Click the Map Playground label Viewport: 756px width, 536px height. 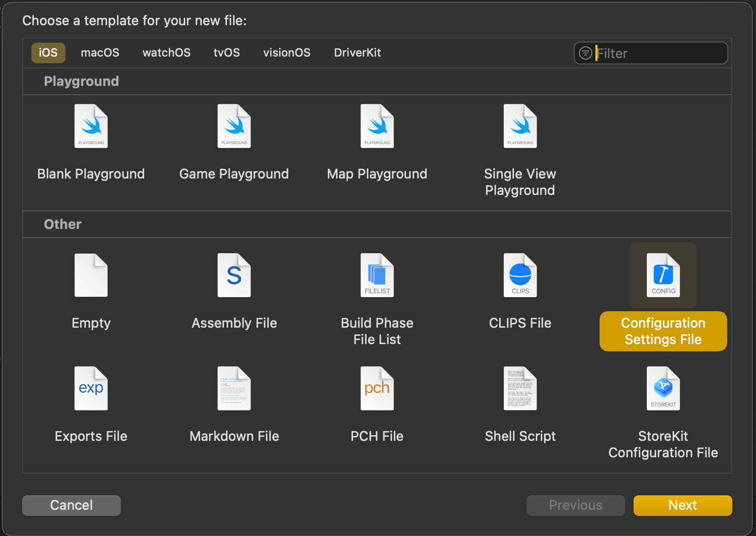coord(377,174)
